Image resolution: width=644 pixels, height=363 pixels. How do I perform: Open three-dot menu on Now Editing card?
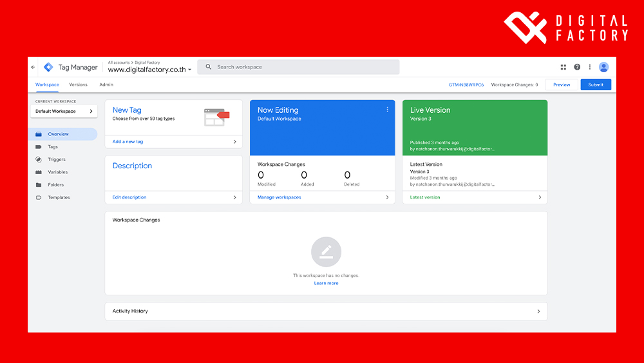pos(387,110)
